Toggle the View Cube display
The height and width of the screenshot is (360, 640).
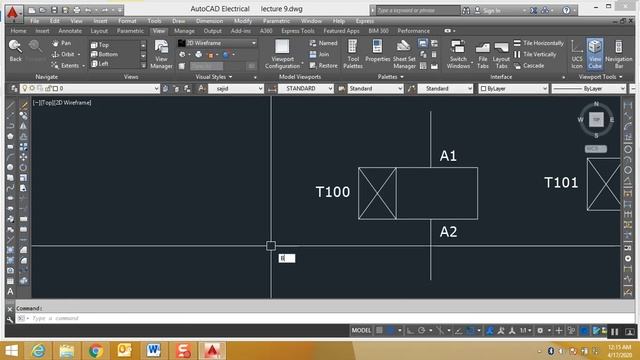coord(595,54)
